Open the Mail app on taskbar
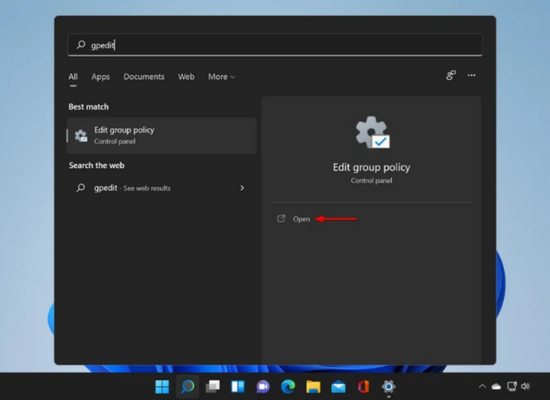Viewport: 550px width, 400px height. coord(338,387)
